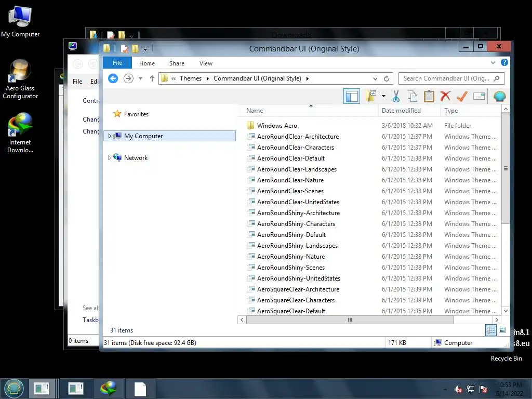Click the Forward navigation arrow
Image resolution: width=532 pixels, height=399 pixels.
point(128,78)
